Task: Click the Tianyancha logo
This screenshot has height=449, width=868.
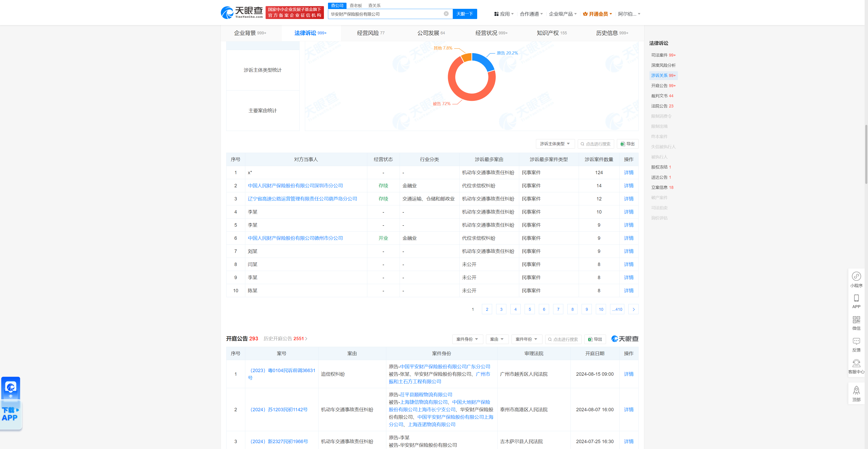Action: 242,12
